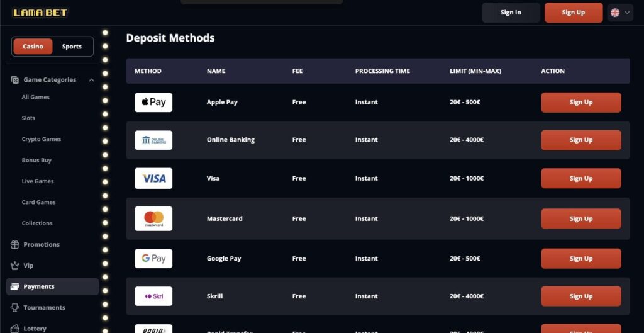Click the Lama Bet logo
This screenshot has height=333, width=644.
[x=40, y=13]
